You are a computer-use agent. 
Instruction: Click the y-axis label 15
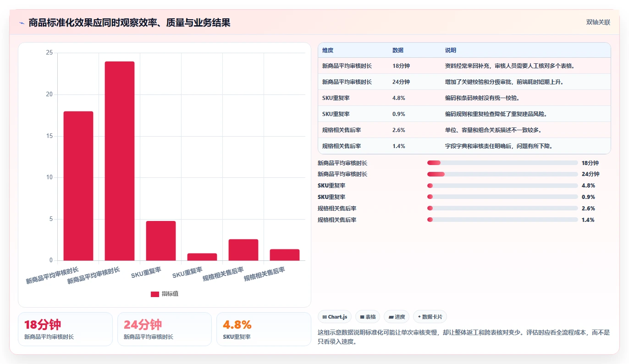point(49,136)
